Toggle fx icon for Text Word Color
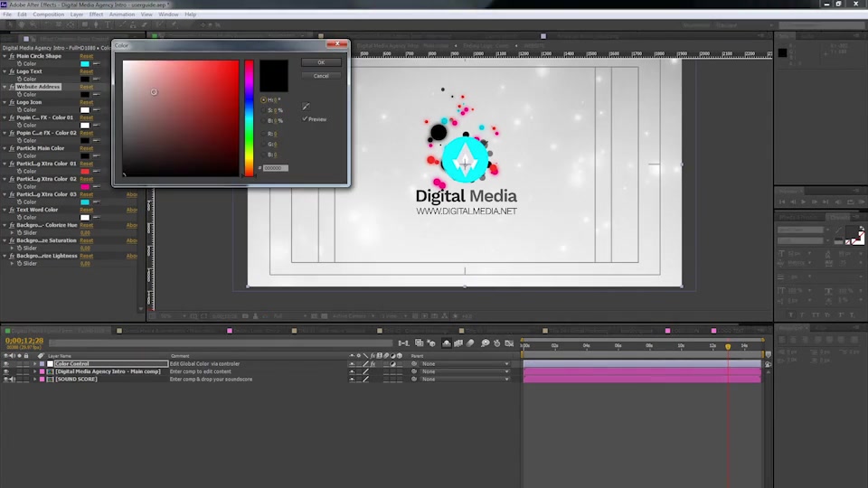The height and width of the screenshot is (488, 868). 12,210
